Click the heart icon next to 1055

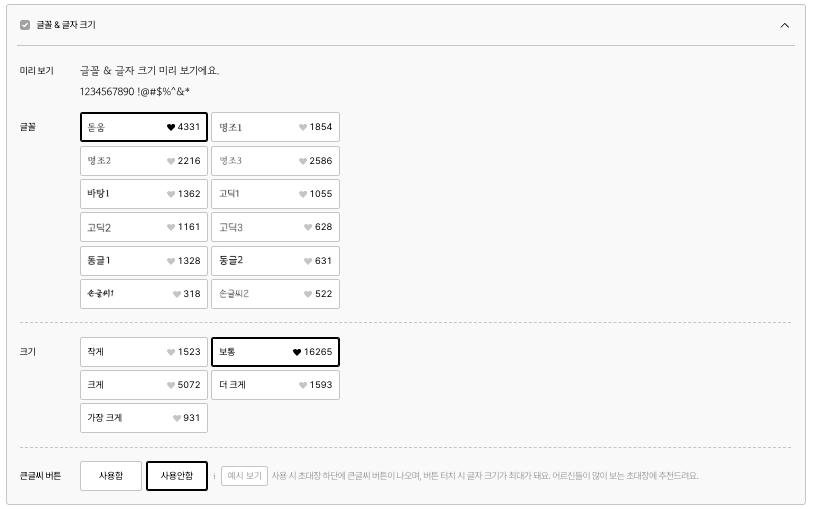click(x=303, y=194)
